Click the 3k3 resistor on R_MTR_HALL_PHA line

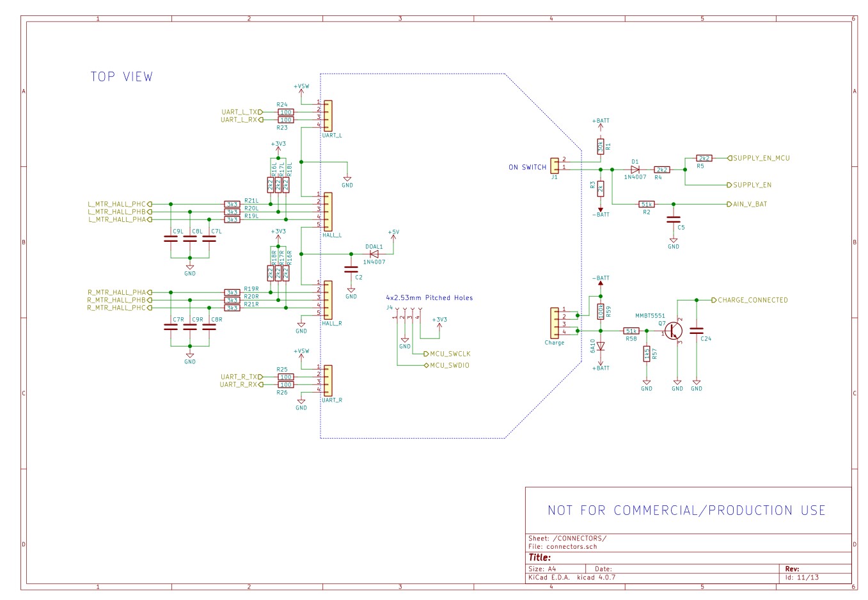pyautogui.click(x=232, y=292)
